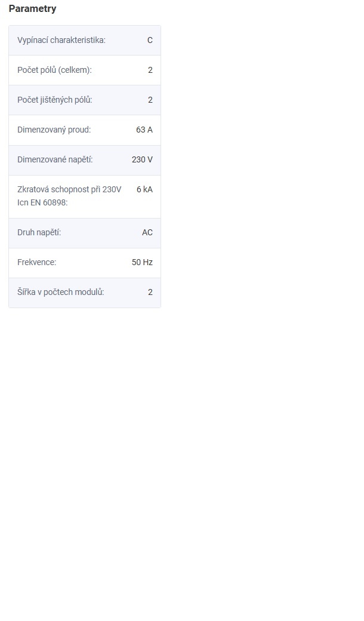Click the 'Frekvence:' label
364x621 pixels.
click(36, 262)
